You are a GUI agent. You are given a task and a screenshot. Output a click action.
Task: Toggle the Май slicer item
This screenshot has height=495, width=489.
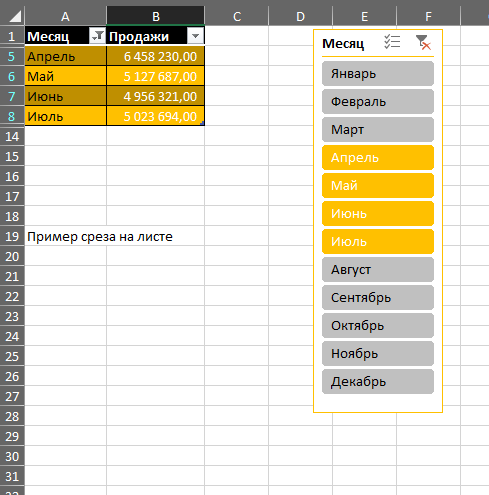point(378,185)
